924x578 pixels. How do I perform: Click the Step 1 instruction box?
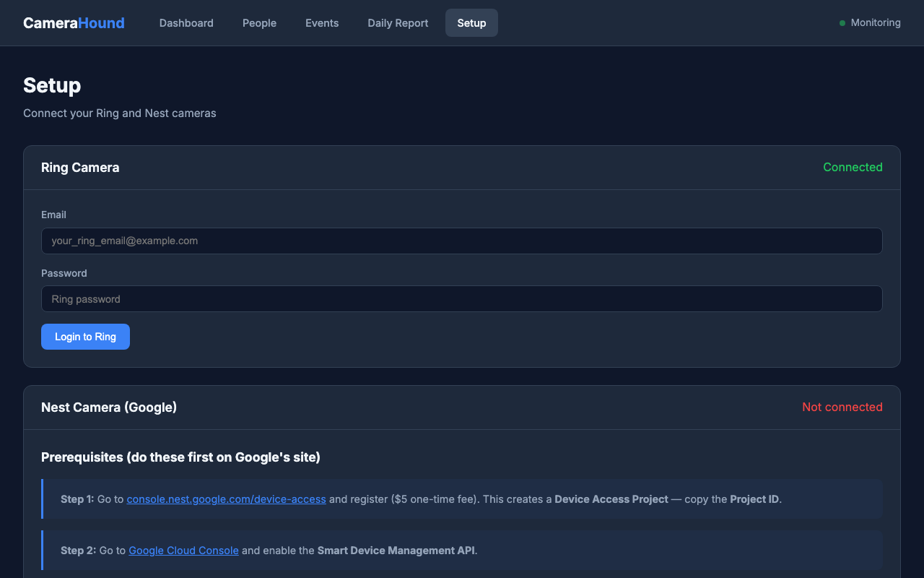[462, 499]
